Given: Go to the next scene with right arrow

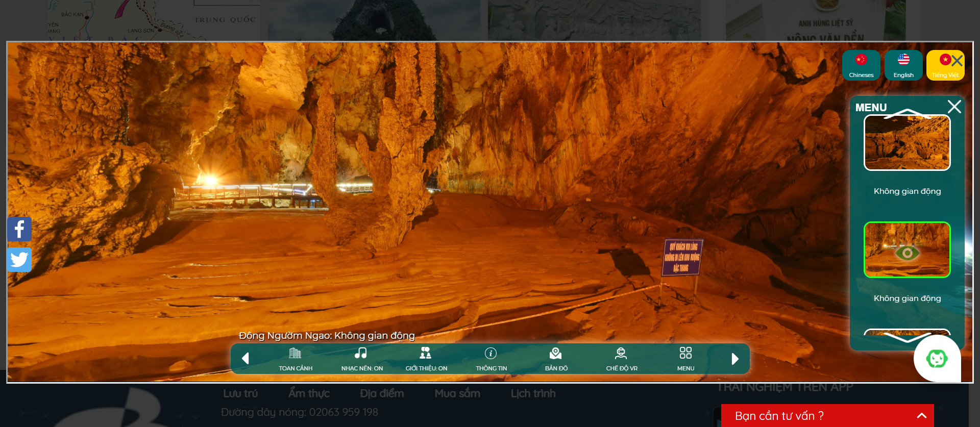Looking at the screenshot, I should click(734, 359).
